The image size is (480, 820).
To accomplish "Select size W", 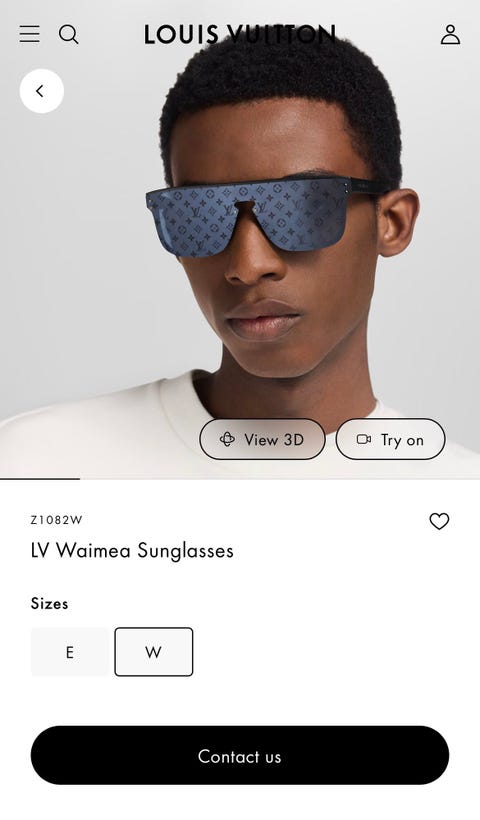I will coord(154,652).
